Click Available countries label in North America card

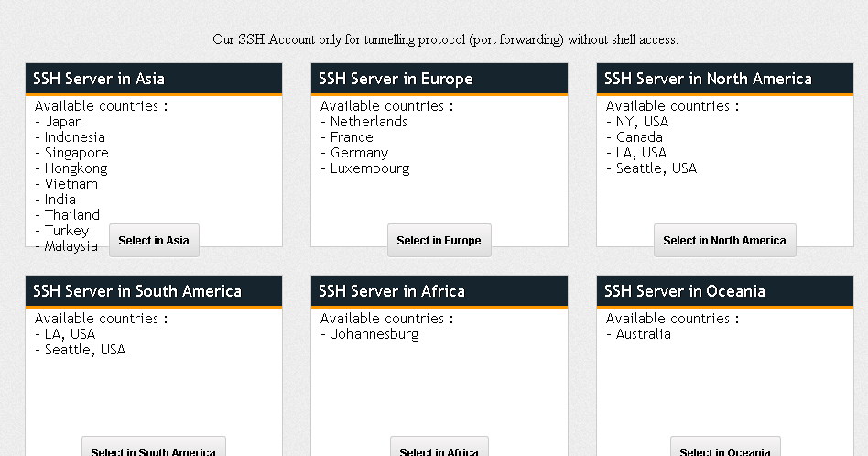pos(672,106)
